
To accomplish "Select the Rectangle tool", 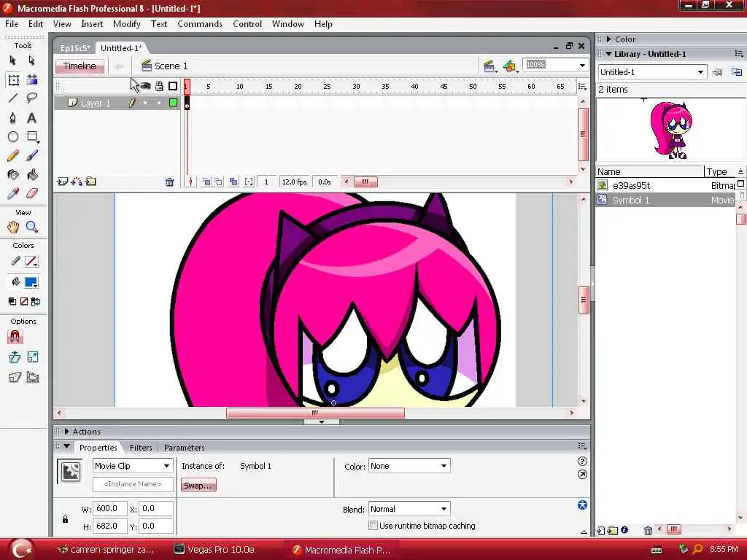I will (32, 136).
